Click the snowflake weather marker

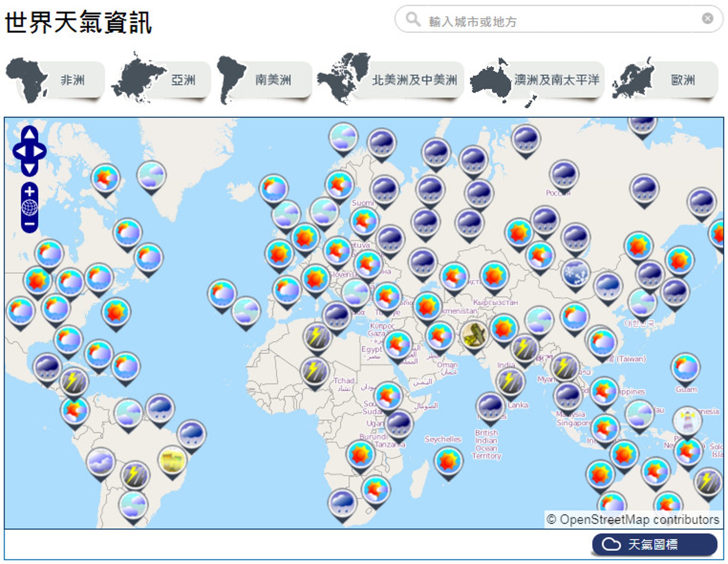575,272
